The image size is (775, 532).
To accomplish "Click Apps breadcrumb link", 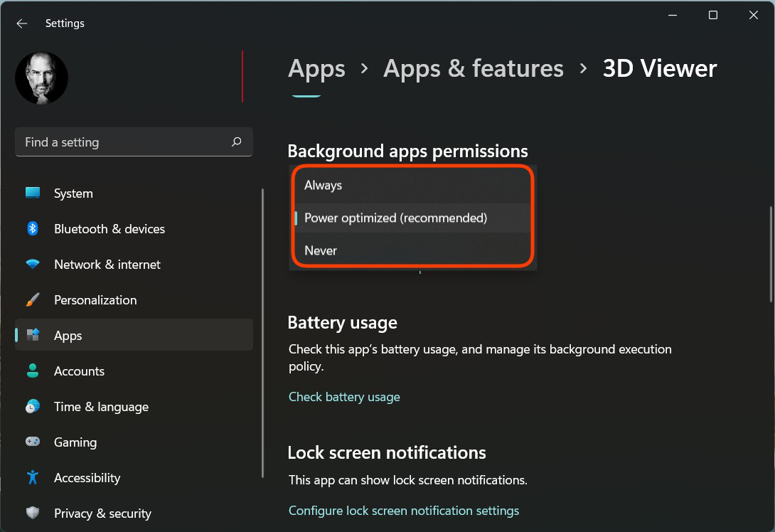I will (316, 68).
